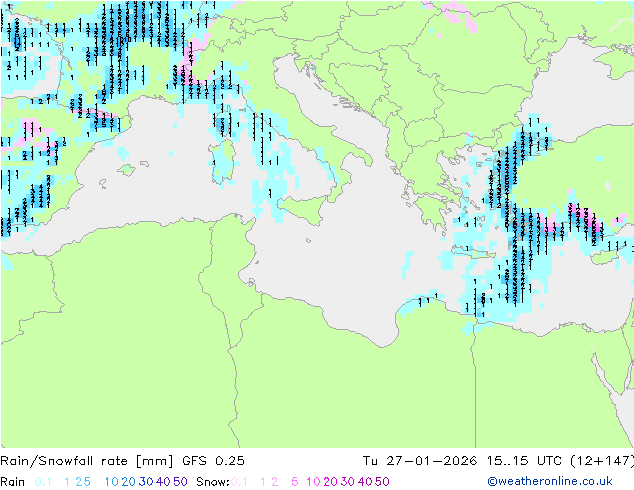Click the rain legend value 0.1
The width and height of the screenshot is (634, 490).
click(x=43, y=482)
